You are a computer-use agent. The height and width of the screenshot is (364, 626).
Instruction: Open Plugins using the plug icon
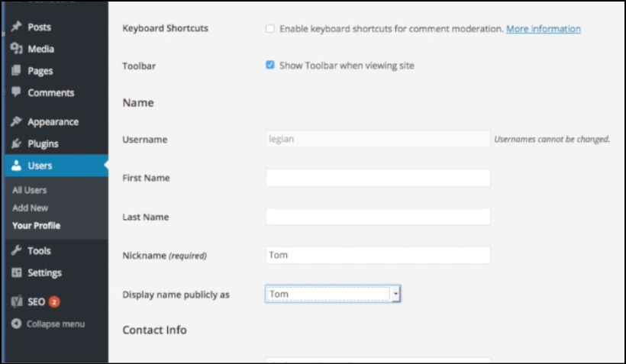click(16, 143)
